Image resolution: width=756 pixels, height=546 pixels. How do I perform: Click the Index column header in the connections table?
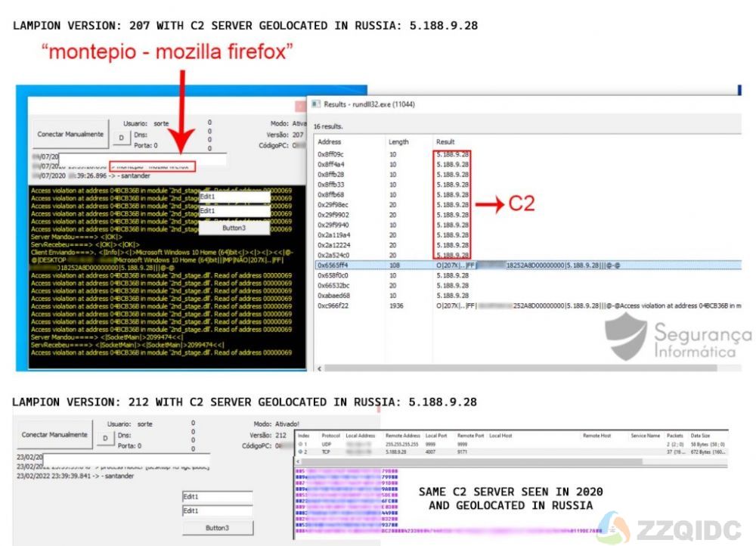tap(304, 436)
